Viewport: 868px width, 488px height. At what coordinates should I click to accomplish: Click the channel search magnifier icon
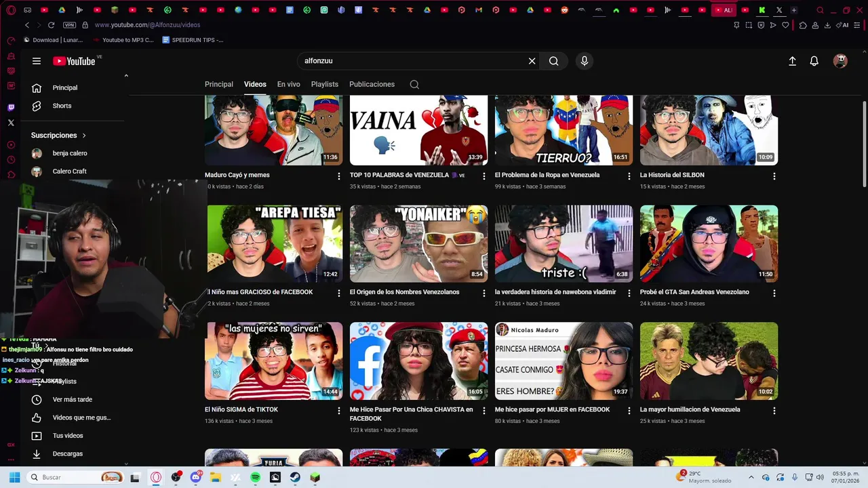[414, 85]
